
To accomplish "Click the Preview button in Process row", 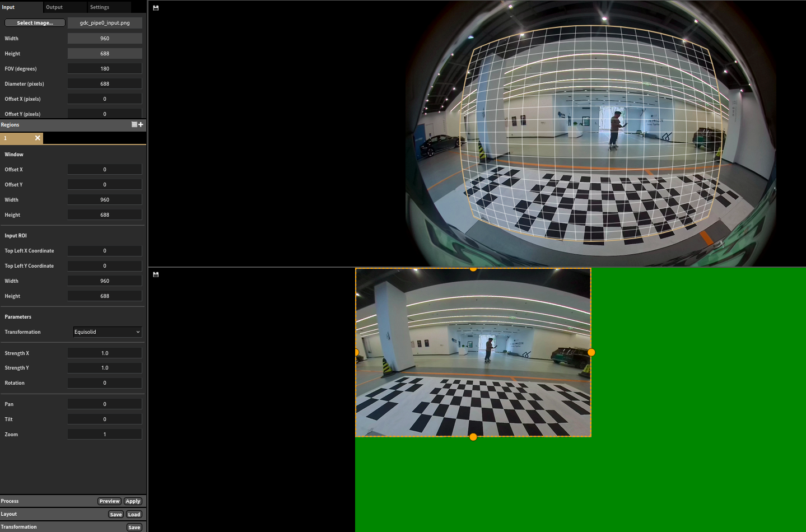I will coord(109,501).
